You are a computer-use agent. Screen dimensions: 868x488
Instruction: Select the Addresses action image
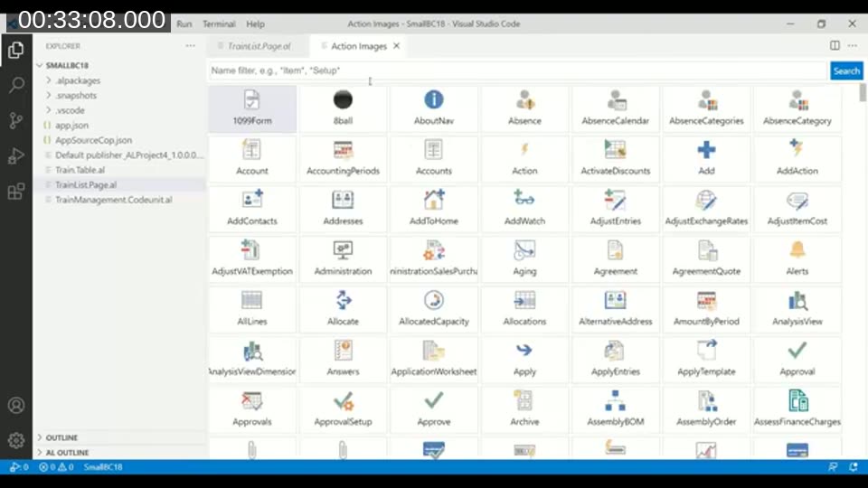point(343,209)
